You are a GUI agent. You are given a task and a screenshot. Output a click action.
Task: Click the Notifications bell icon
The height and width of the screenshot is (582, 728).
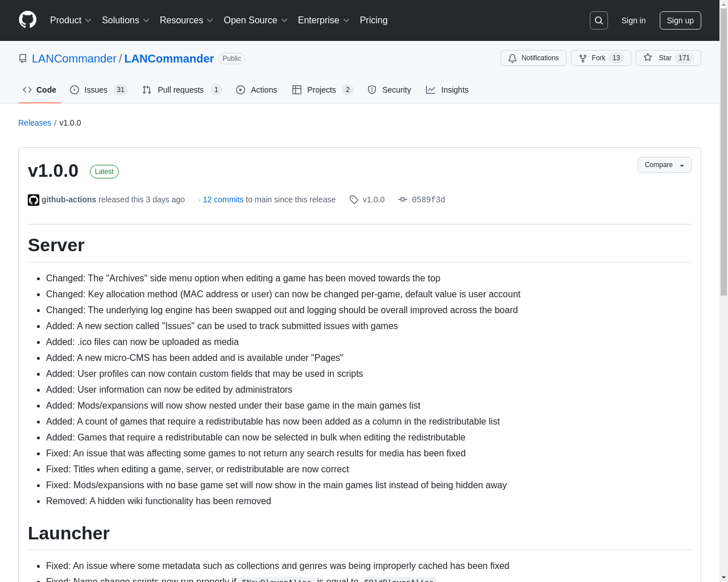pyautogui.click(x=512, y=58)
